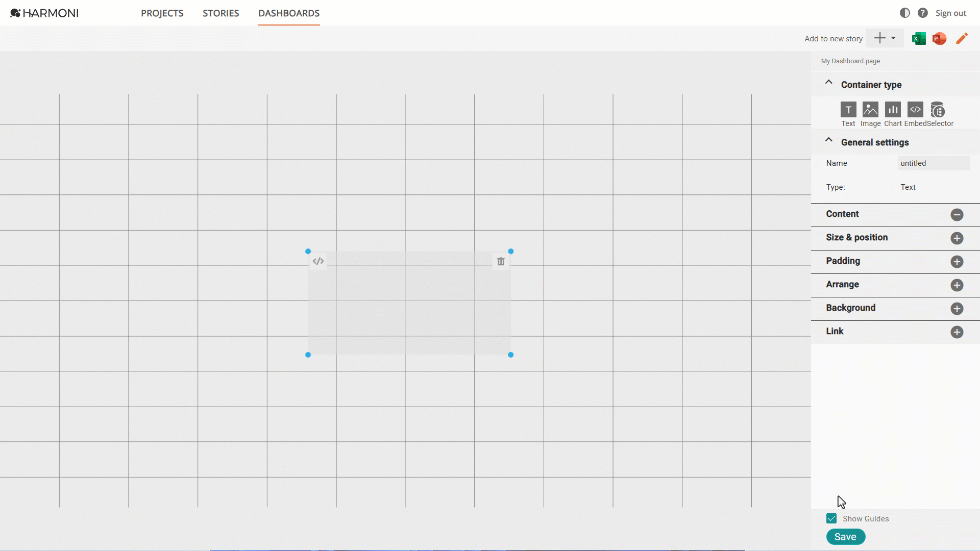The image size is (980, 551).
Task: Expand the Link section
Action: click(957, 332)
